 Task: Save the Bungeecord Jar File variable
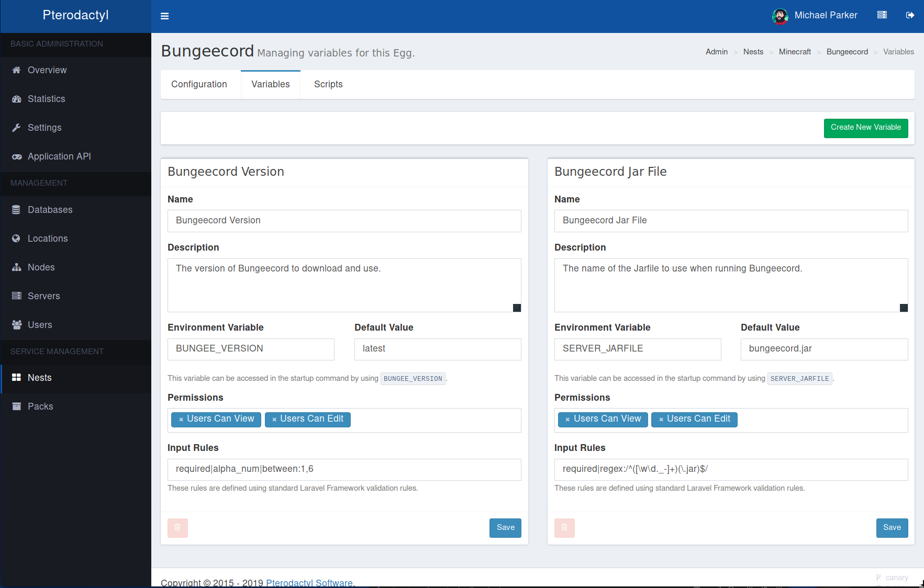[x=892, y=528]
